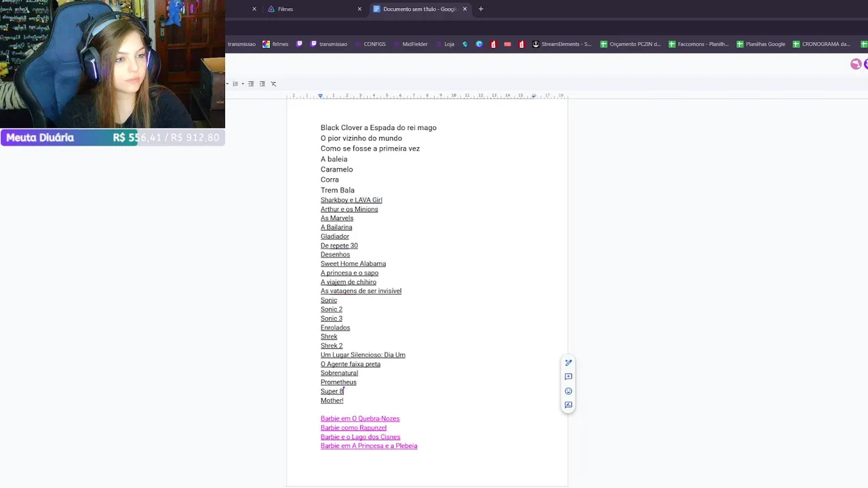
Task: Decrease paragraph indent
Action: tap(251, 84)
